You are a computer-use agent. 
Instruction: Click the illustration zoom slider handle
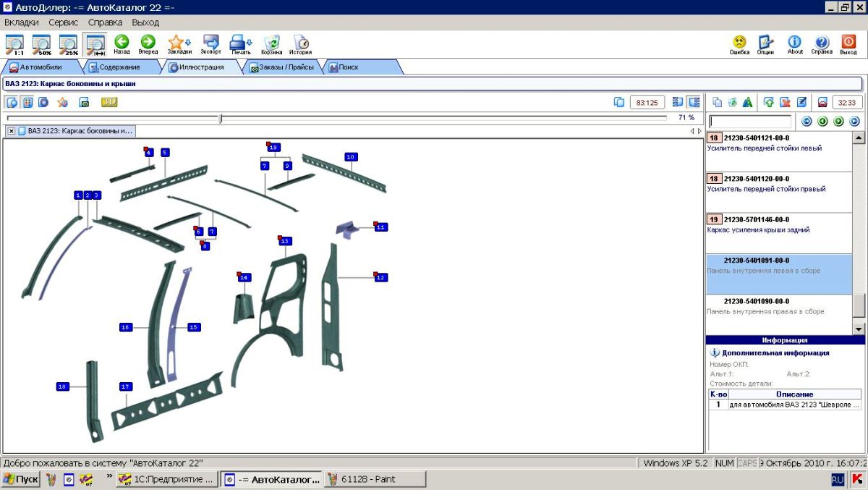click(x=221, y=118)
